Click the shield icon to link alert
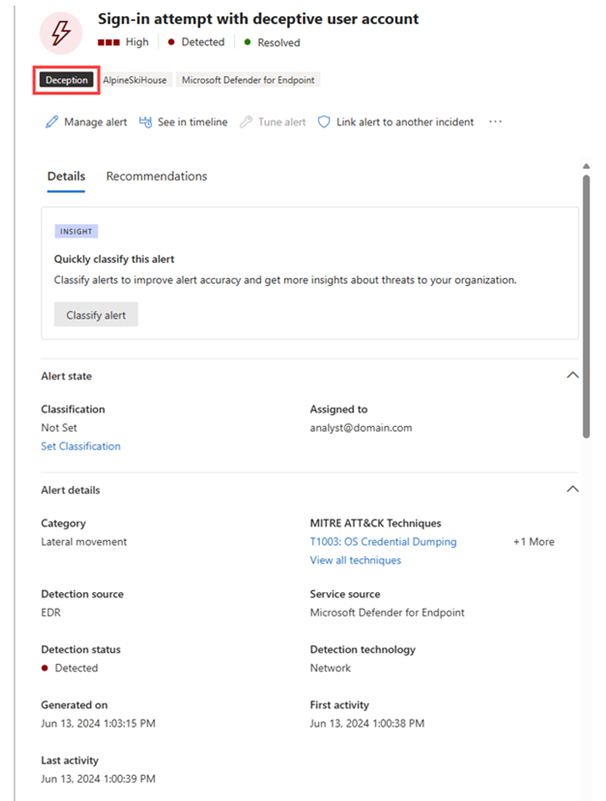Image resolution: width=606 pixels, height=801 pixels. [323, 122]
